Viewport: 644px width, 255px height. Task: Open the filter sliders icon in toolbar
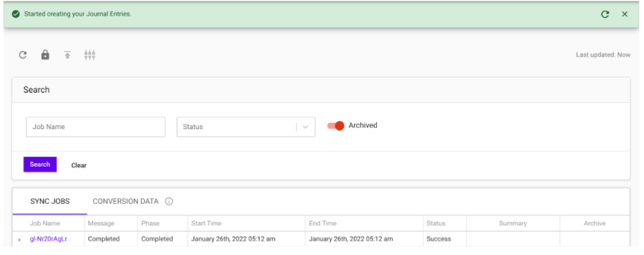coord(90,54)
